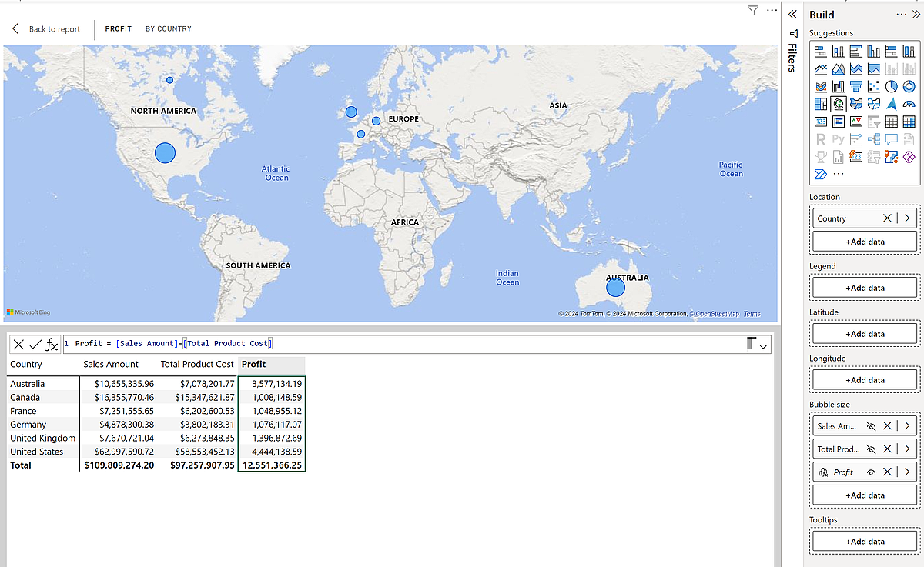Click Add data under Legend
Screen dimensions: 924x567
[x=864, y=287]
